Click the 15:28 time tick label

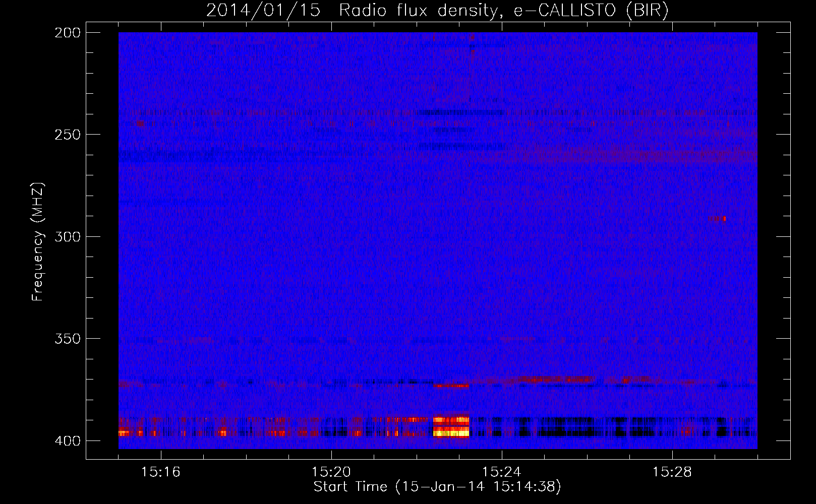672,472
